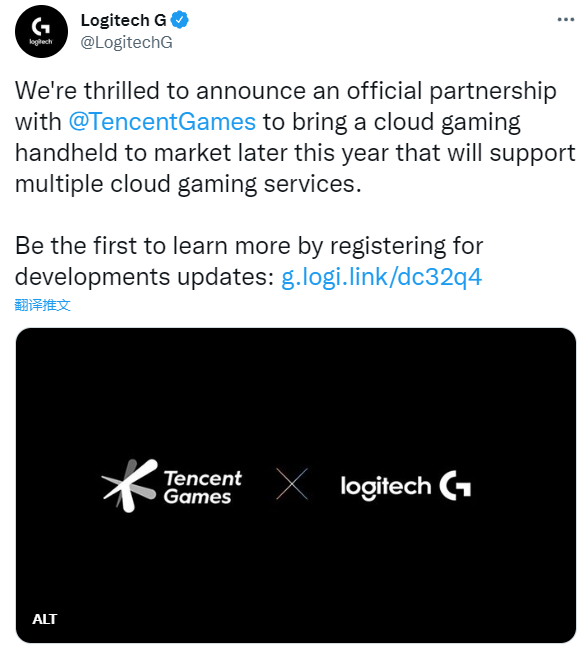Screen dimensions: 588x649
Task: Click the word 'handheld' in the tweet
Action: (x=66, y=153)
